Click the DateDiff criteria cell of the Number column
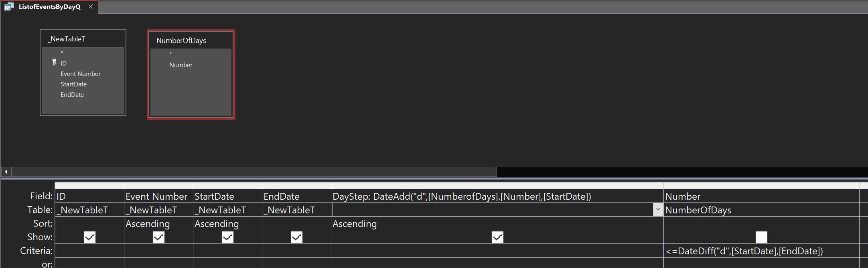The image size is (868, 268). (744, 251)
